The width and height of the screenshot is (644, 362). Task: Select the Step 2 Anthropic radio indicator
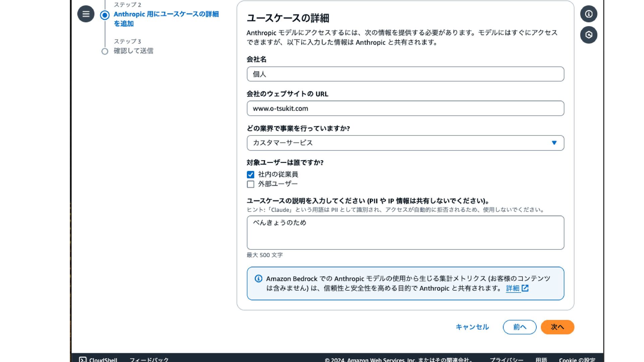coord(105,15)
